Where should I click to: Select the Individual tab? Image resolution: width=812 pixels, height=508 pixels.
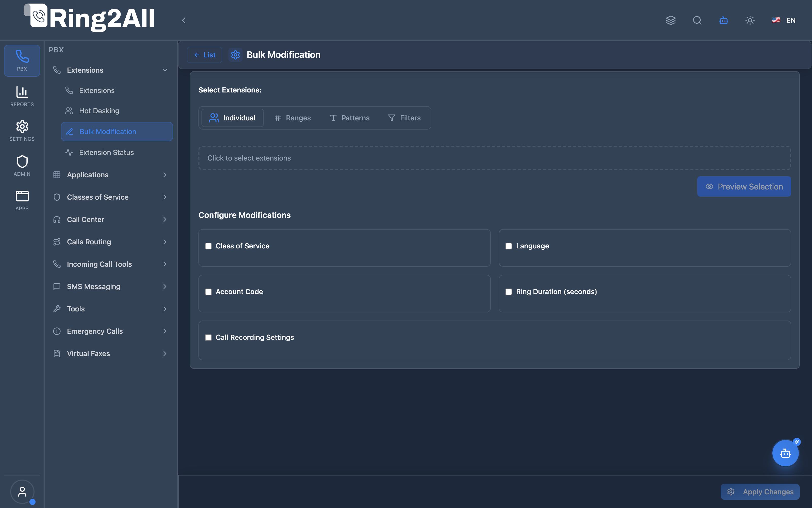tap(232, 118)
